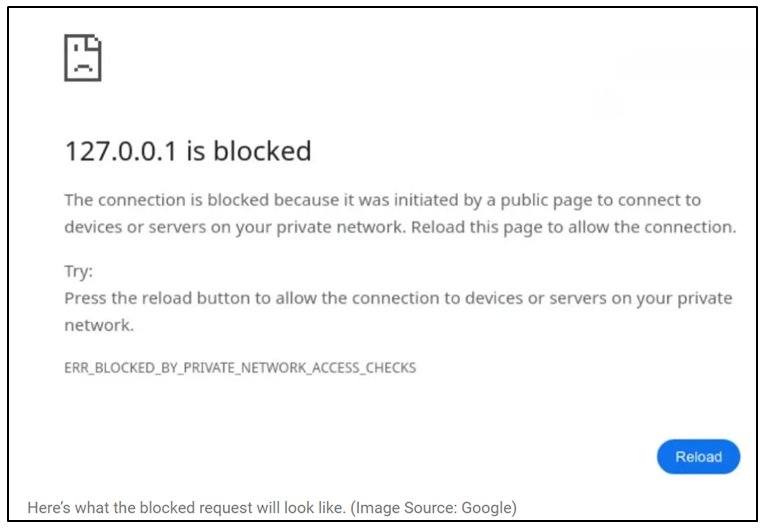Screen dimensions: 765x530
Task: Click the words "connect to" ending the first line
Action: tap(664, 200)
